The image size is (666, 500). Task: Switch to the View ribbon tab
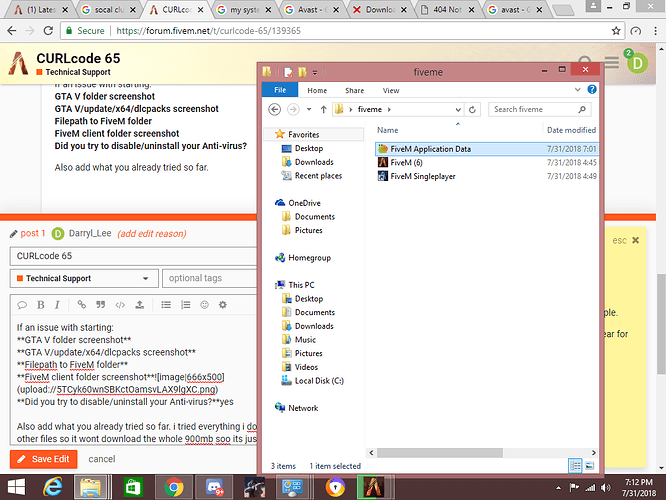click(x=391, y=90)
